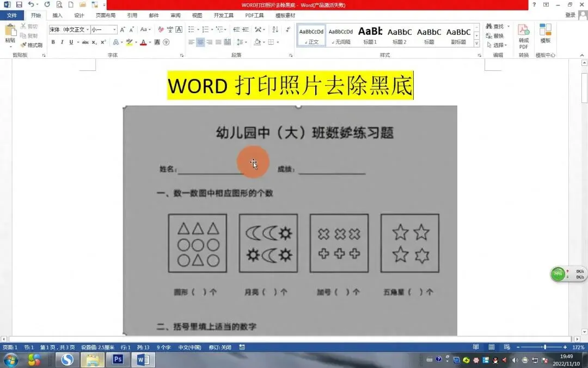The height and width of the screenshot is (368, 588).
Task: Click the Replace (替换) tool
Action: [x=494, y=35]
